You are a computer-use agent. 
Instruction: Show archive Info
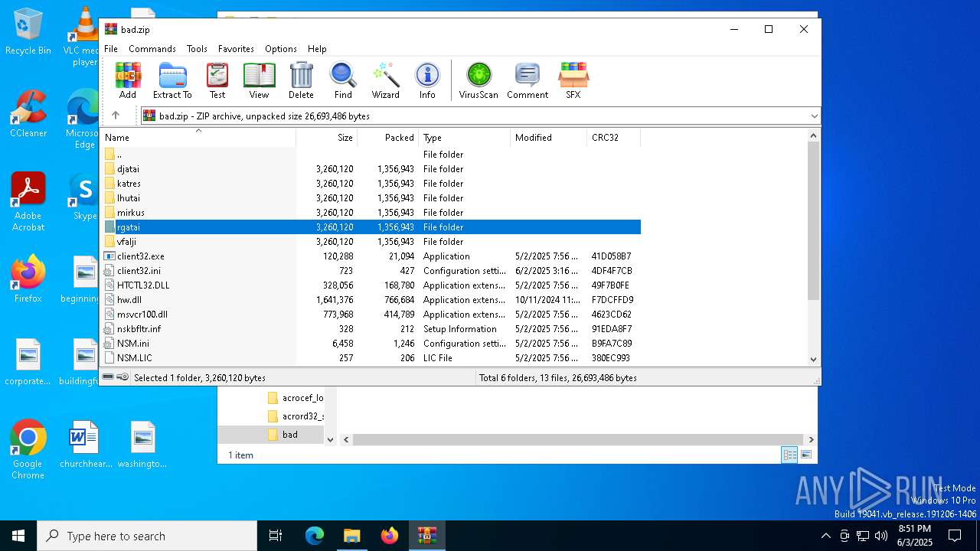427,81
